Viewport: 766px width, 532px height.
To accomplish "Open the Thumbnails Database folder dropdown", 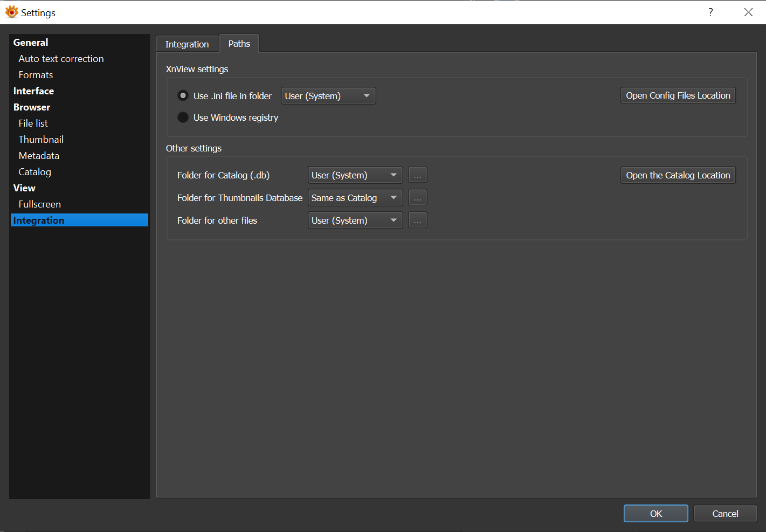I will (355, 198).
